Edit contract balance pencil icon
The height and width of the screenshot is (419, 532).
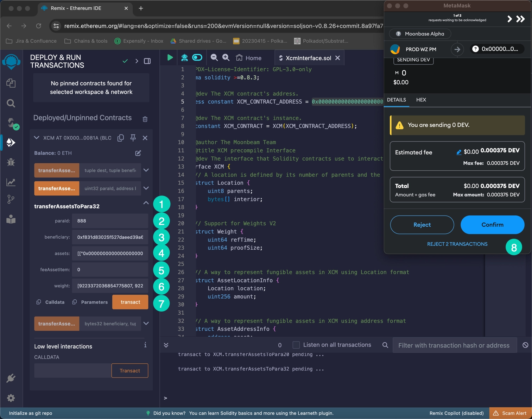click(138, 153)
